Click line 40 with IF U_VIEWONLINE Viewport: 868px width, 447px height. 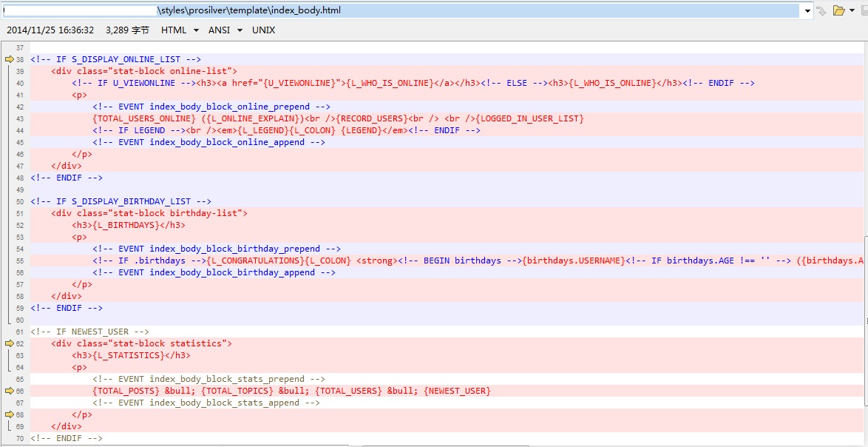(x=413, y=83)
